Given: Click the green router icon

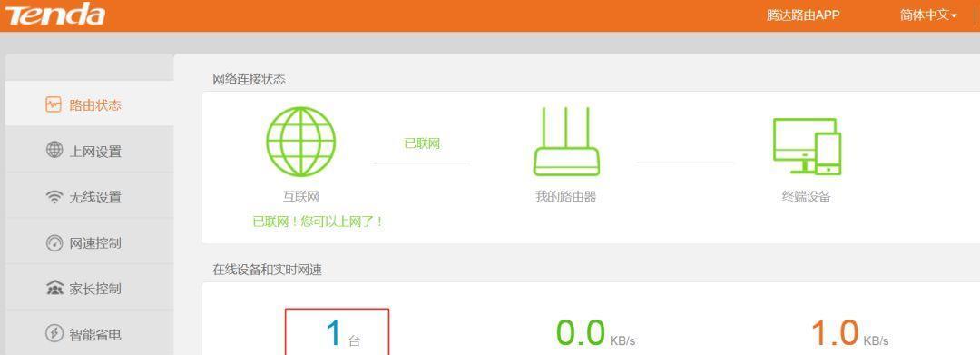Looking at the screenshot, I should click(566, 142).
